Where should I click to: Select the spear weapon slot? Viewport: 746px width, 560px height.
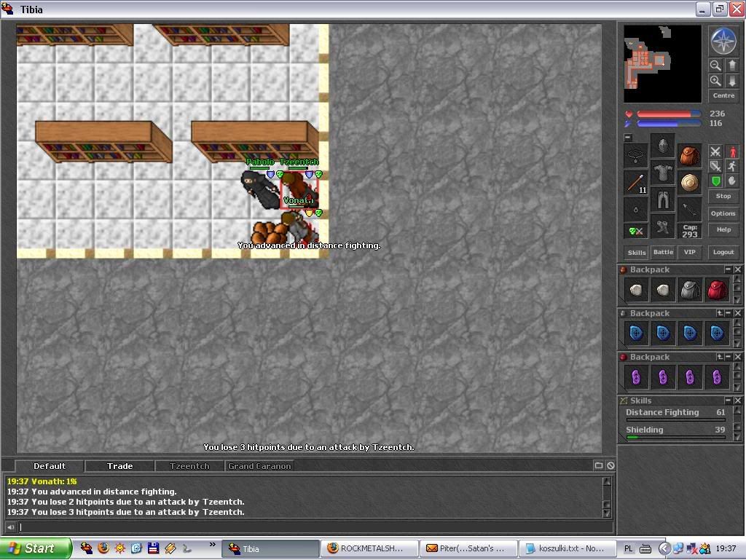636,183
